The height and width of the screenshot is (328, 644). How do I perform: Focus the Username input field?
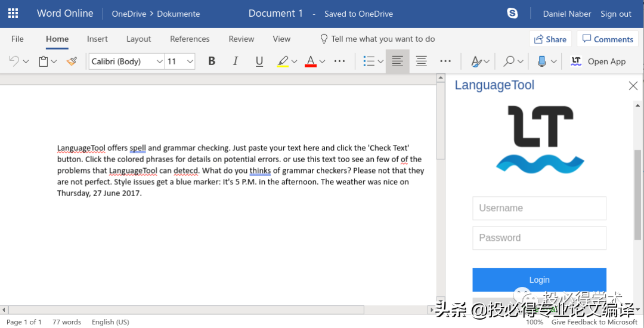tap(539, 208)
